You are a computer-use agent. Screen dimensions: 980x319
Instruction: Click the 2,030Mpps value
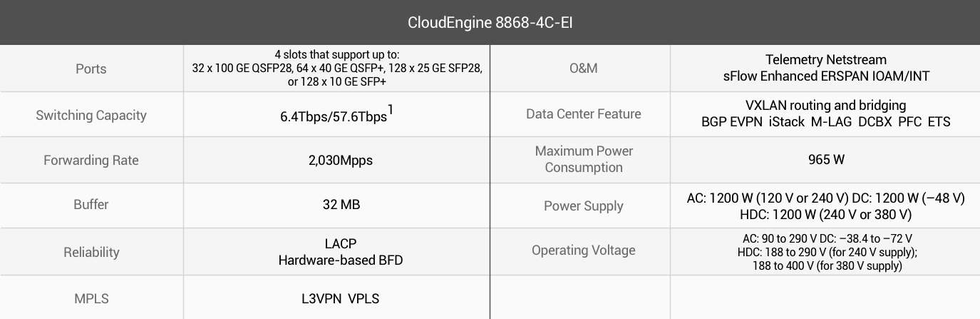click(337, 160)
